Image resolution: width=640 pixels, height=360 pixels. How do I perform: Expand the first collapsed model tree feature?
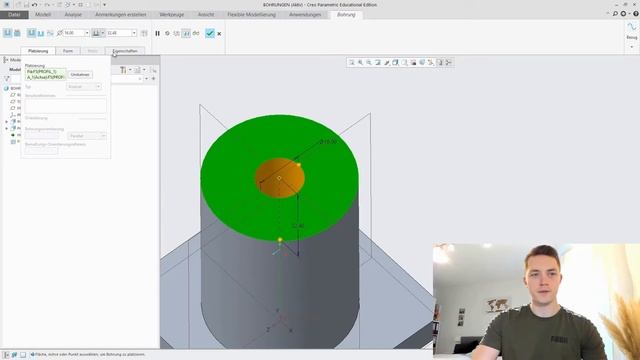pyautogui.click(x=6, y=122)
